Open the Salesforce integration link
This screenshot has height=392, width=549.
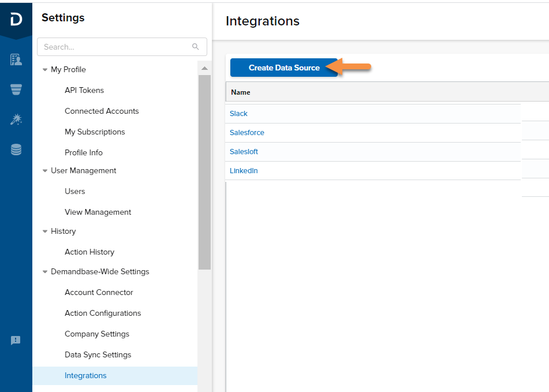(x=247, y=133)
